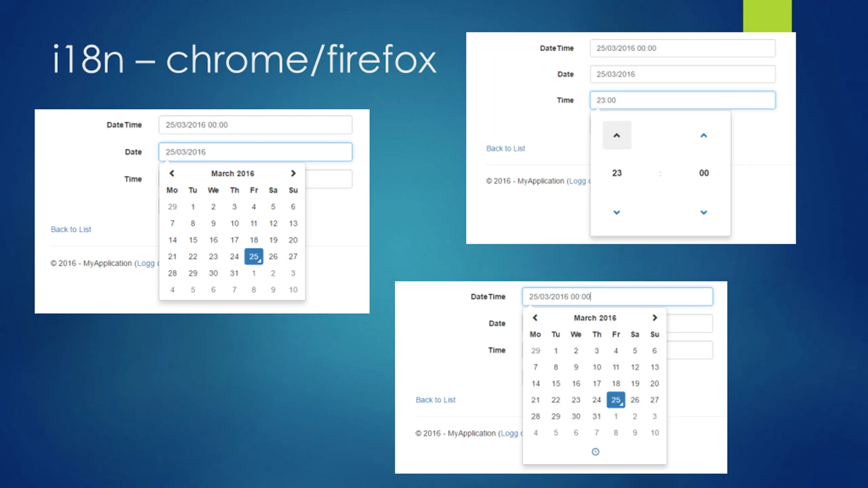Pick day 21 in bottom-right calendar
Viewport: 868px width, 488px height.
tap(535, 400)
